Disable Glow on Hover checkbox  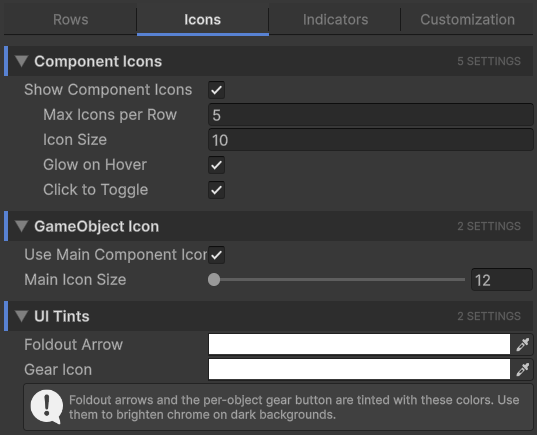216,165
